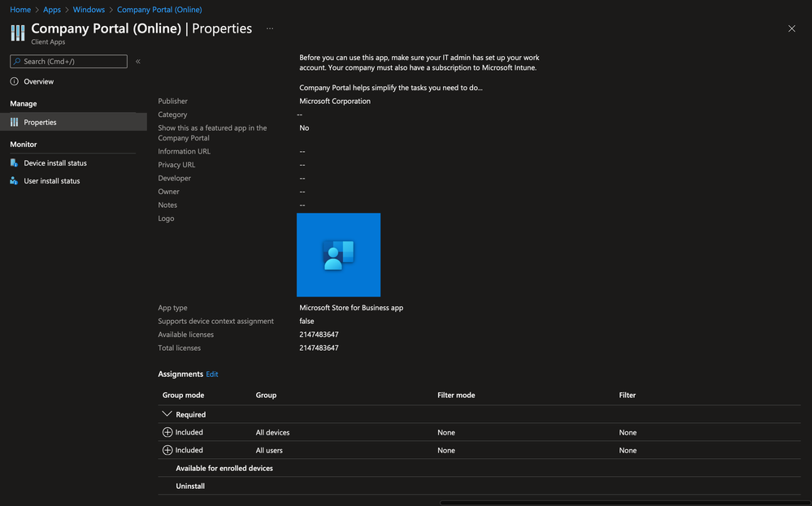Image resolution: width=812 pixels, height=506 pixels.
Task: Expand the All users Included row icon
Action: (x=167, y=450)
